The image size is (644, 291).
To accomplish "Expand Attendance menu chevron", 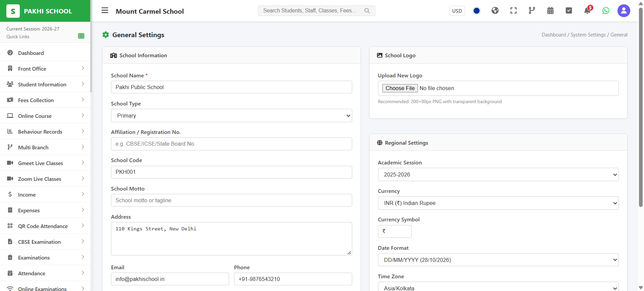I will point(83,273).
